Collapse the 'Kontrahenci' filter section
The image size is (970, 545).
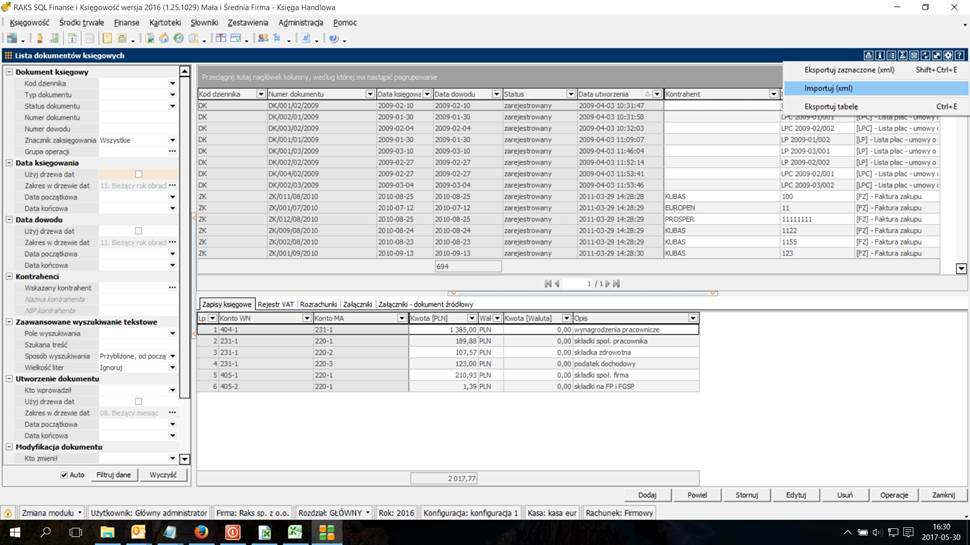point(9,276)
